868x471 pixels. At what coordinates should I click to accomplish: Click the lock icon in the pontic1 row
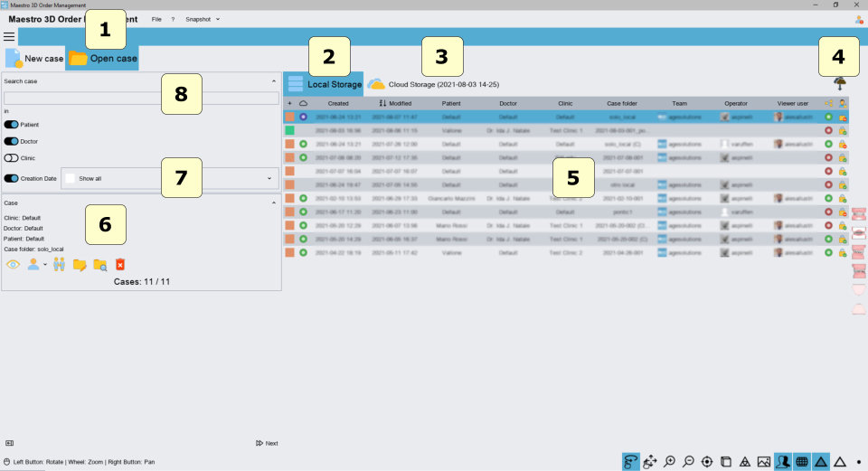[x=843, y=212]
